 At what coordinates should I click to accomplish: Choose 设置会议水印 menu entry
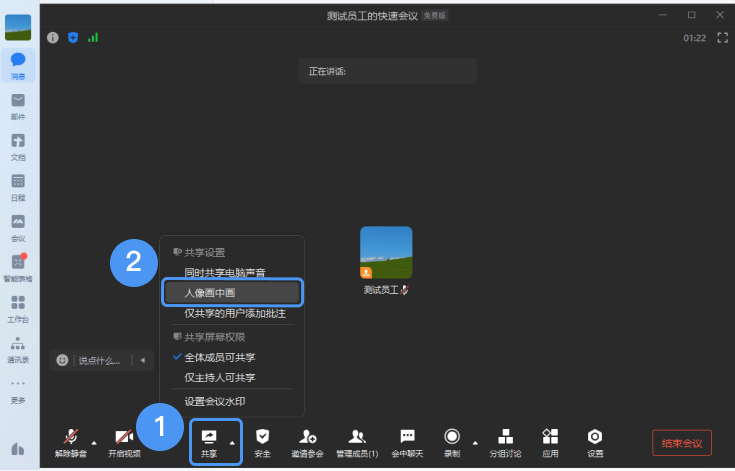click(215, 401)
